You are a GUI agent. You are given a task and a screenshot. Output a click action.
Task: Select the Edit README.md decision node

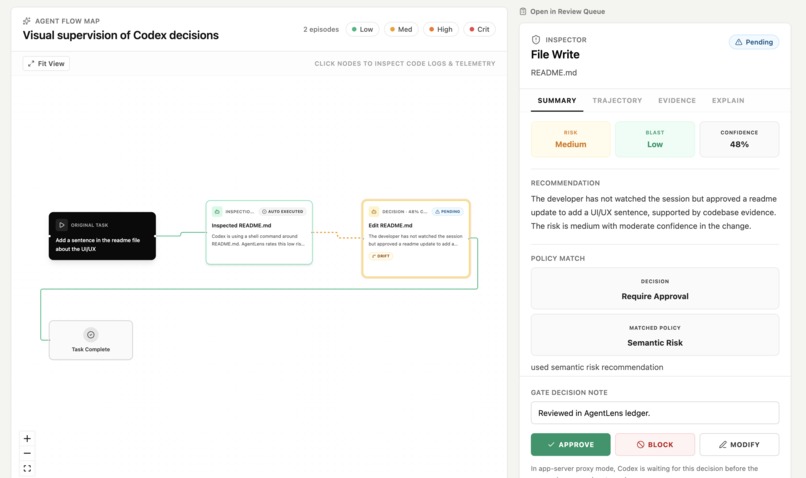pyautogui.click(x=416, y=239)
